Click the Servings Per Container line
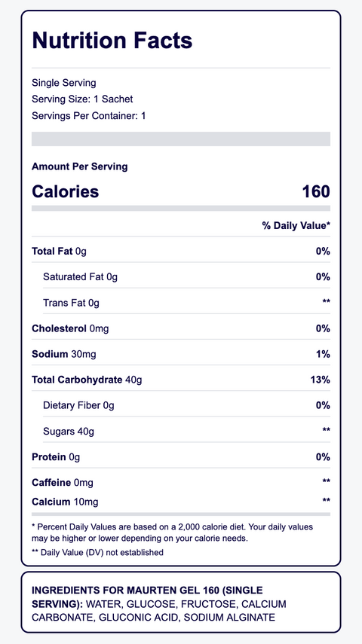Viewport: 362px width, 644px height. (x=89, y=116)
